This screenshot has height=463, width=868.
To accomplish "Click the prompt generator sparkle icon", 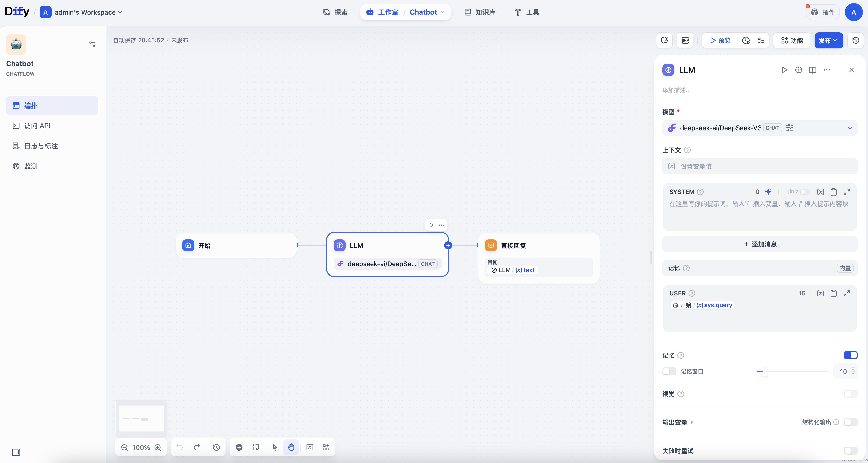I will point(768,192).
